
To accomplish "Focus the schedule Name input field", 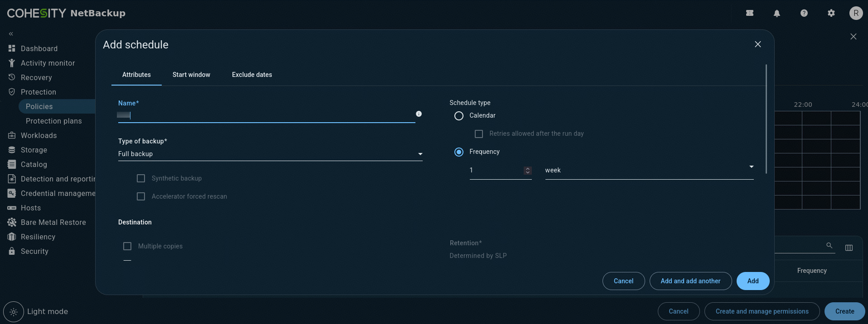I will pos(266,115).
